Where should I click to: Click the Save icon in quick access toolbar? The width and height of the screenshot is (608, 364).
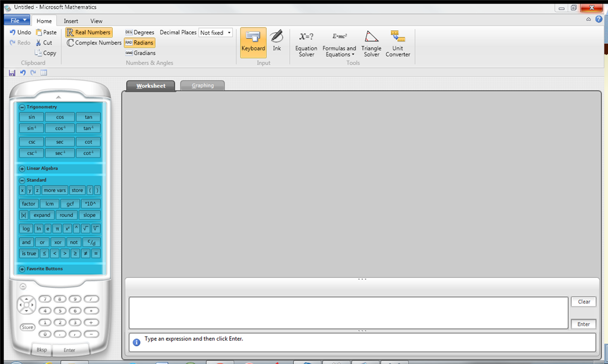12,73
